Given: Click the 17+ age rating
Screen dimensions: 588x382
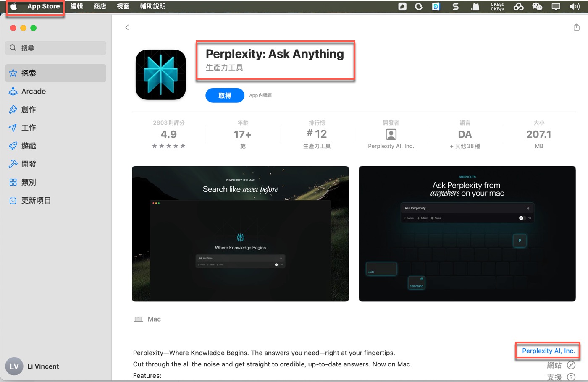Looking at the screenshot, I should click(x=242, y=134).
